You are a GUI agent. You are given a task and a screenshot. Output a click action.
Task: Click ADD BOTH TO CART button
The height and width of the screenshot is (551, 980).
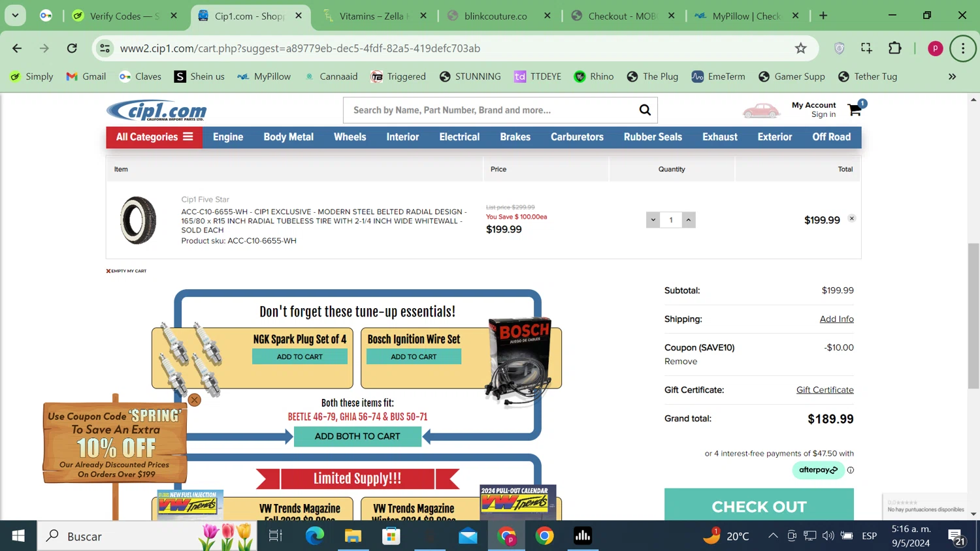tap(357, 436)
